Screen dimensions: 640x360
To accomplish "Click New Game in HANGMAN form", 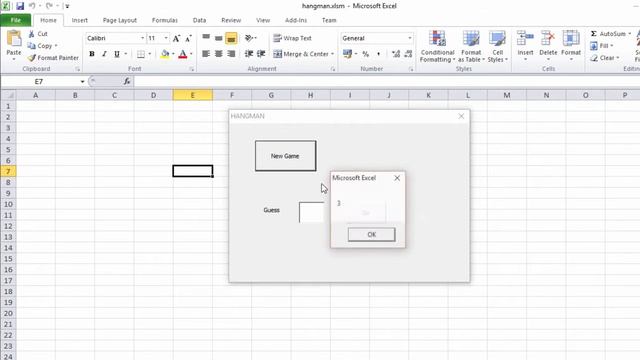I will coord(285,156).
